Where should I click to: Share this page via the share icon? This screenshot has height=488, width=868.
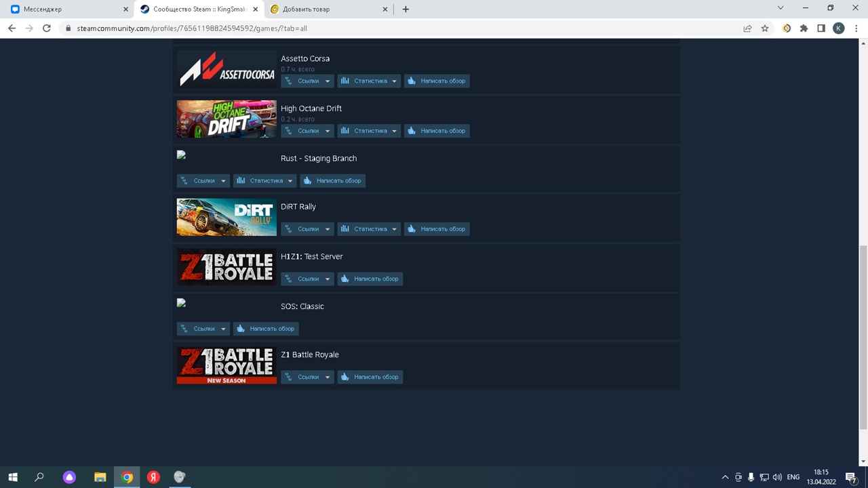tap(747, 28)
